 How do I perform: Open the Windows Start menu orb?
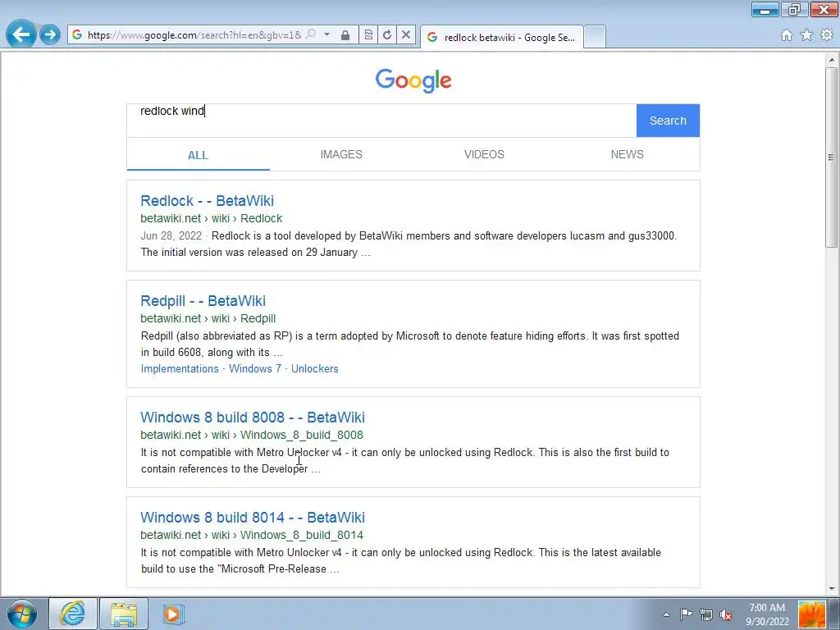click(x=22, y=614)
